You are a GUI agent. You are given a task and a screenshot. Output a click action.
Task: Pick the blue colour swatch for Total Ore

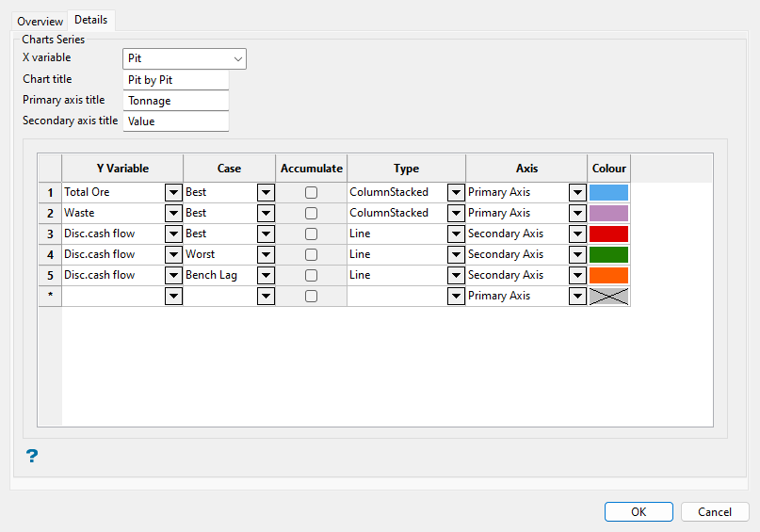click(x=608, y=192)
